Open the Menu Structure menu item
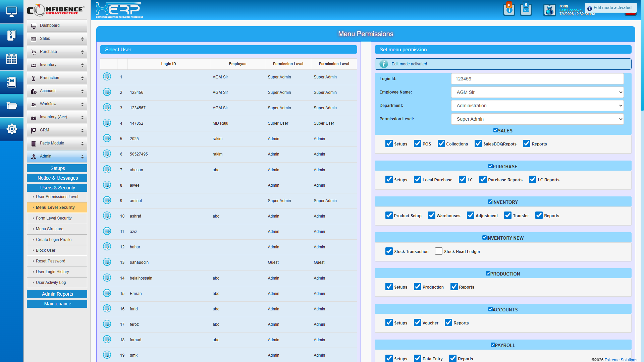The image size is (644, 362). (49, 229)
